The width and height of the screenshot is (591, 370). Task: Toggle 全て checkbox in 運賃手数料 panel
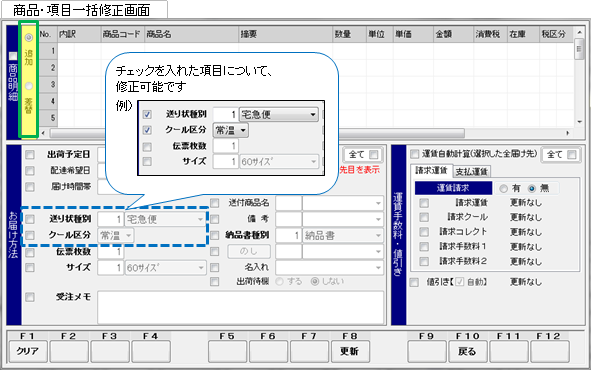[x=572, y=154]
